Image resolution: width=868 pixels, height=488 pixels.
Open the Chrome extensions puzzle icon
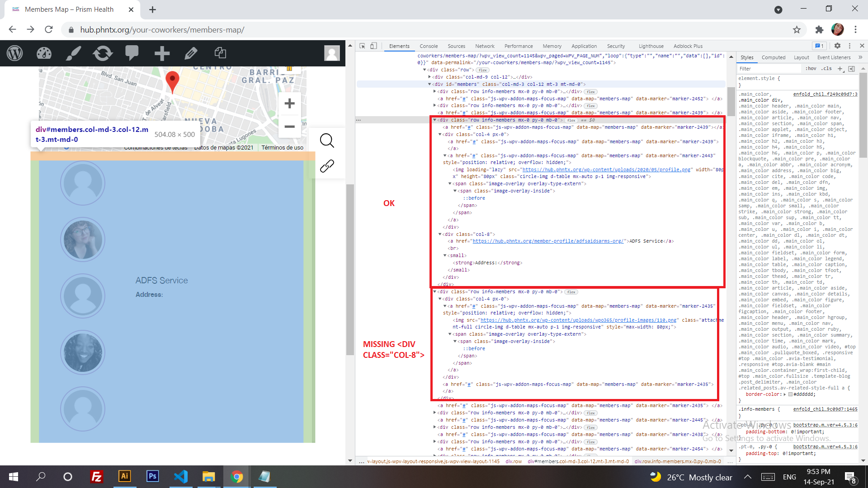pos(819,30)
